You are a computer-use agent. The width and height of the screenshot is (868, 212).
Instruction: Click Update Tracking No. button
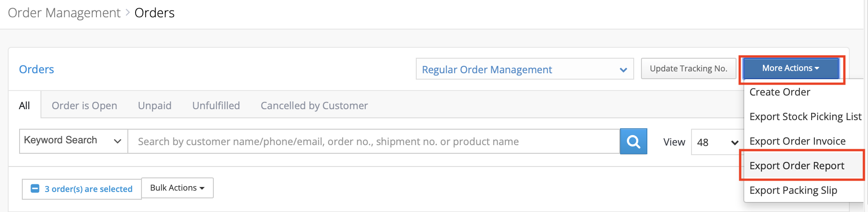(688, 69)
